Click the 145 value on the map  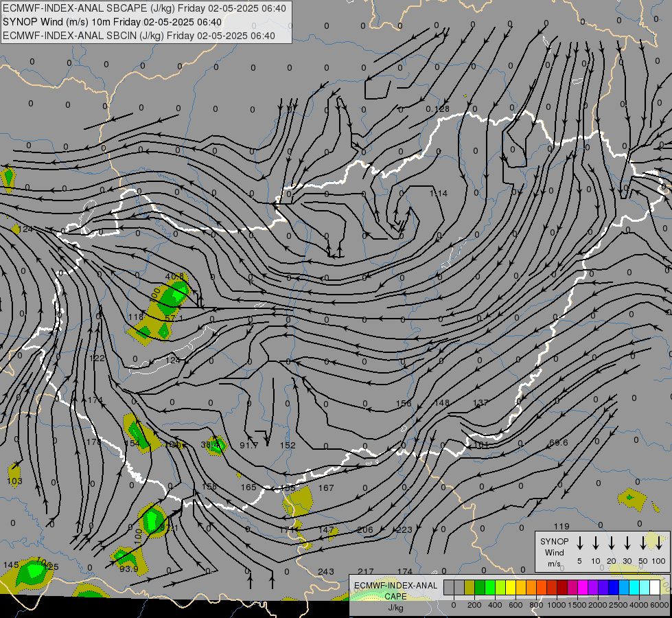(11, 565)
